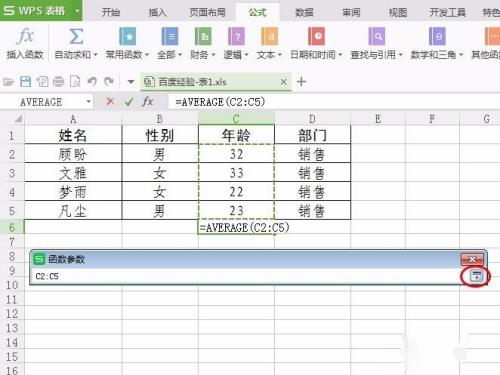The height and width of the screenshot is (375, 500).
Task: Click the formula bar input showing =AVERAGE(C2:C5)
Action: [333, 102]
